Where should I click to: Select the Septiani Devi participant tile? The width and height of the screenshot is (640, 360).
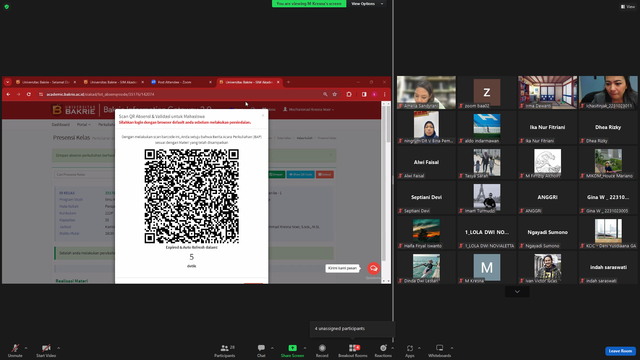[426, 198]
